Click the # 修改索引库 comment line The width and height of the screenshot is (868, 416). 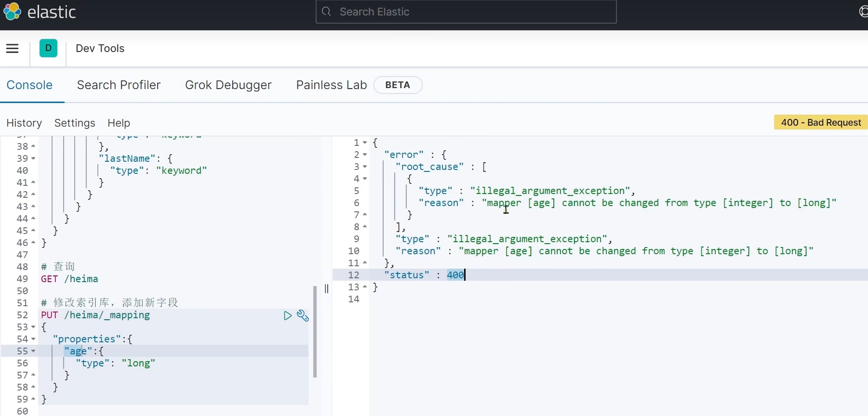point(110,303)
